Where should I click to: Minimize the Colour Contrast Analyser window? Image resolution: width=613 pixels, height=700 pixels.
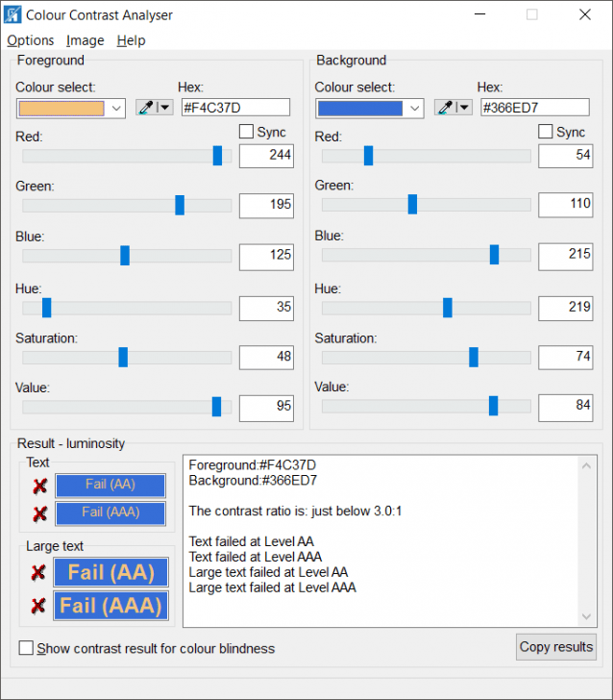480,14
